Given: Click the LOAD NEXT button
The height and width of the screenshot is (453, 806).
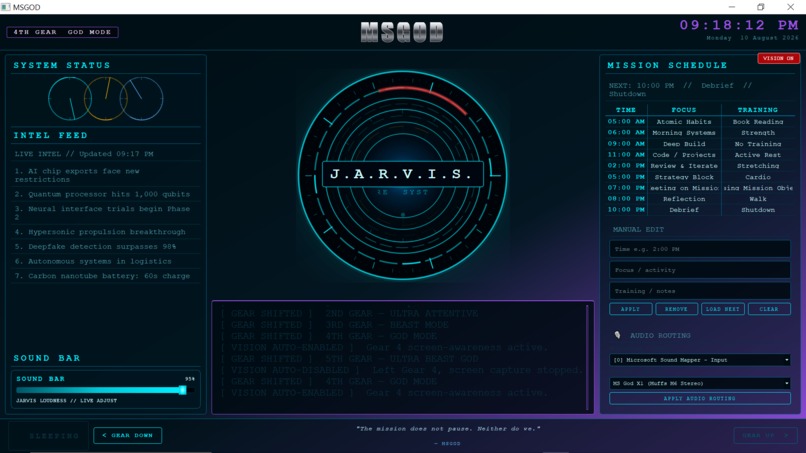Looking at the screenshot, I should click(723, 309).
